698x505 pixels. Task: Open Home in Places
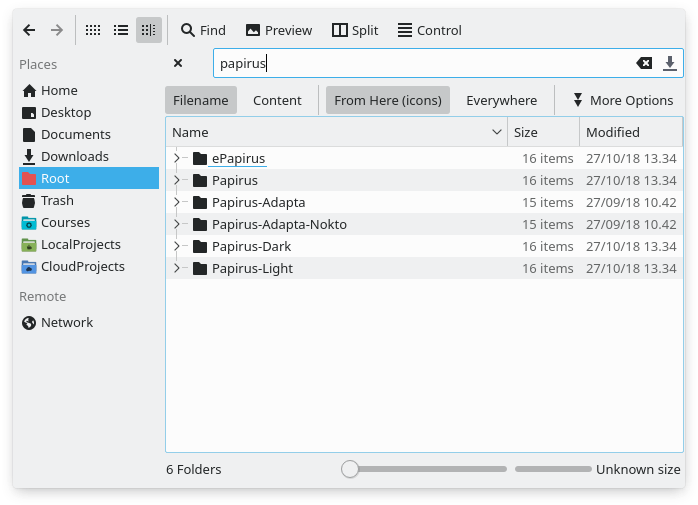click(x=89, y=90)
